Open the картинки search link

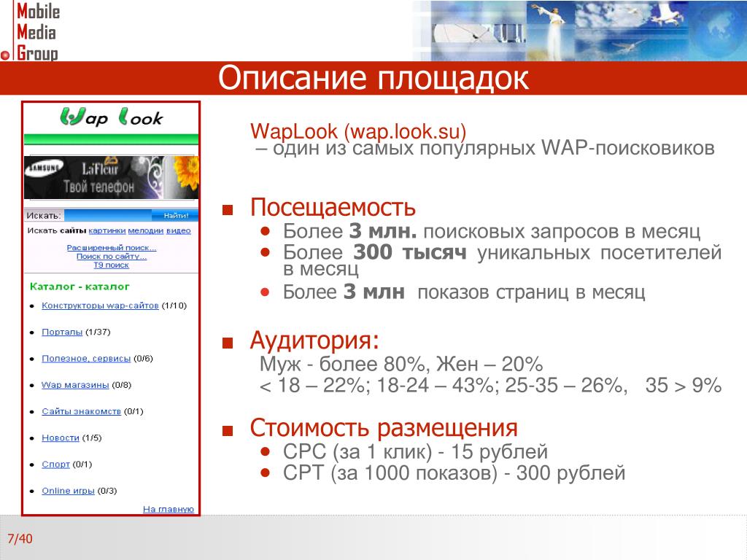pos(107,230)
